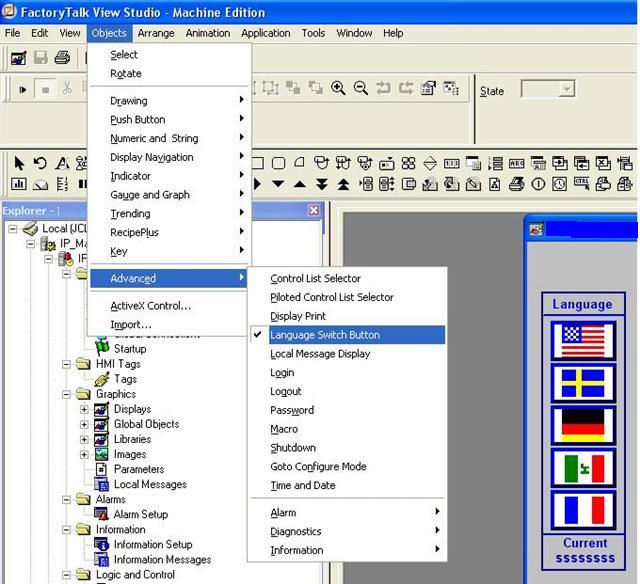Image resolution: width=640 pixels, height=584 pixels.
Task: Choose Local Message Display menu entry
Action: (x=347, y=353)
